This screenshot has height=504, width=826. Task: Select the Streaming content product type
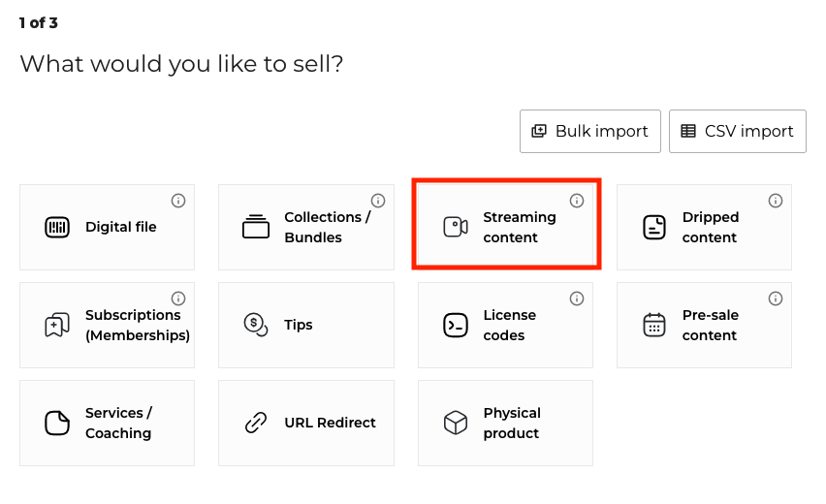click(x=506, y=228)
